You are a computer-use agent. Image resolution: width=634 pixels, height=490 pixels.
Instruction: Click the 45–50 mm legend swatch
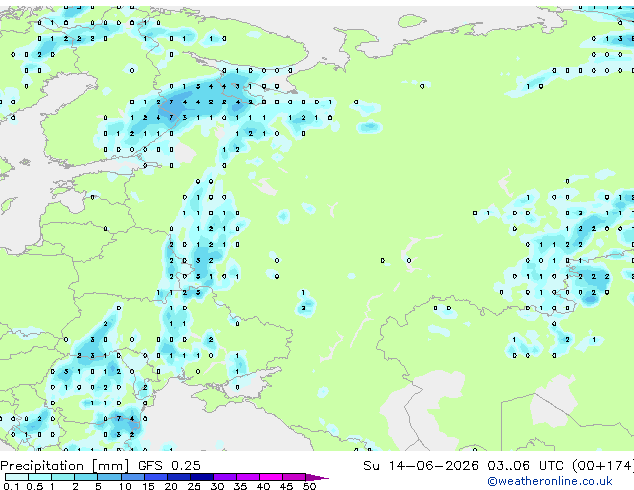point(294,477)
